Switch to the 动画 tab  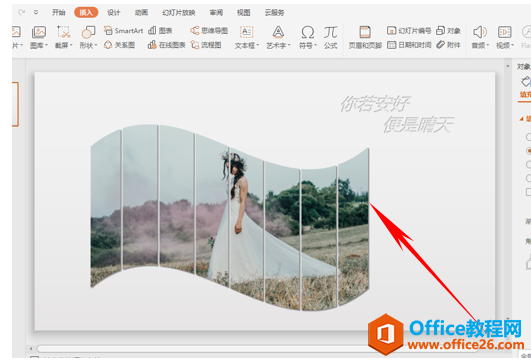pos(141,13)
